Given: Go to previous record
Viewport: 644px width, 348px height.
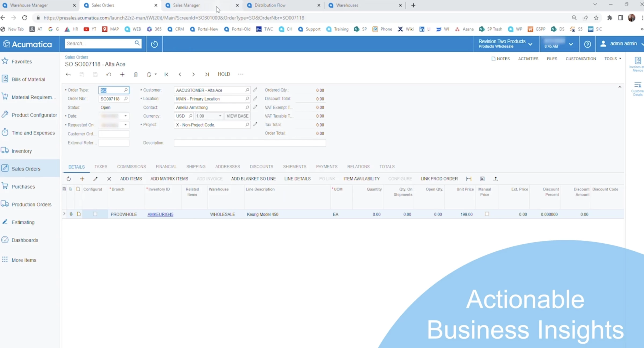Looking at the screenshot, I should click(180, 74).
